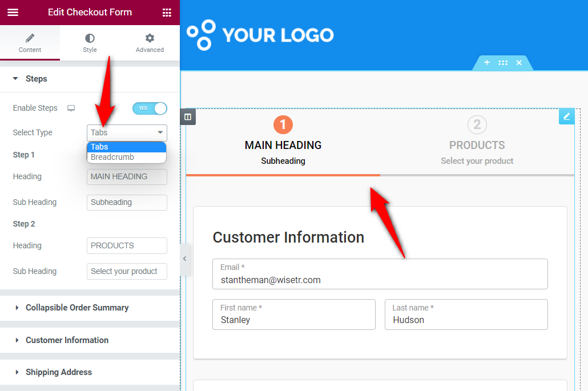Click Step 2 Heading field with PRODUCTS

pos(127,245)
